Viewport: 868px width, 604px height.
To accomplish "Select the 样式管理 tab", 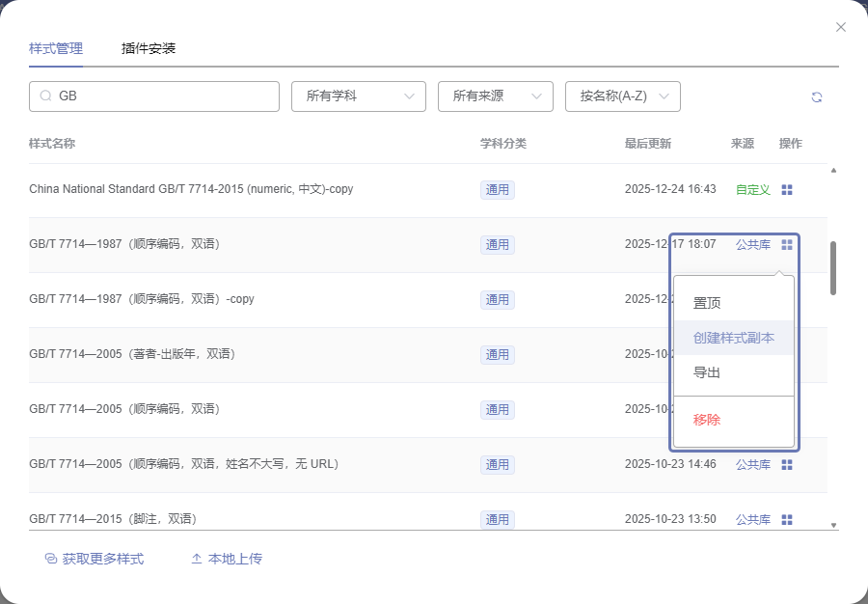I will coord(56,48).
